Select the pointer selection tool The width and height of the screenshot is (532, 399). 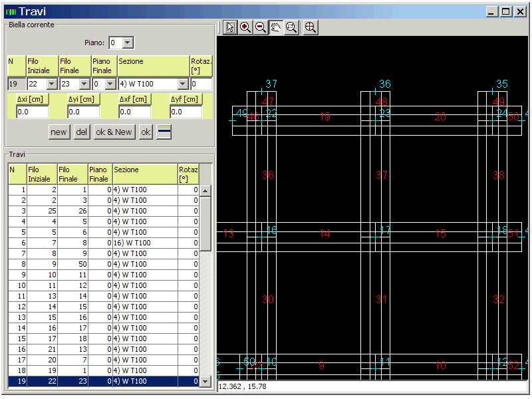click(230, 27)
